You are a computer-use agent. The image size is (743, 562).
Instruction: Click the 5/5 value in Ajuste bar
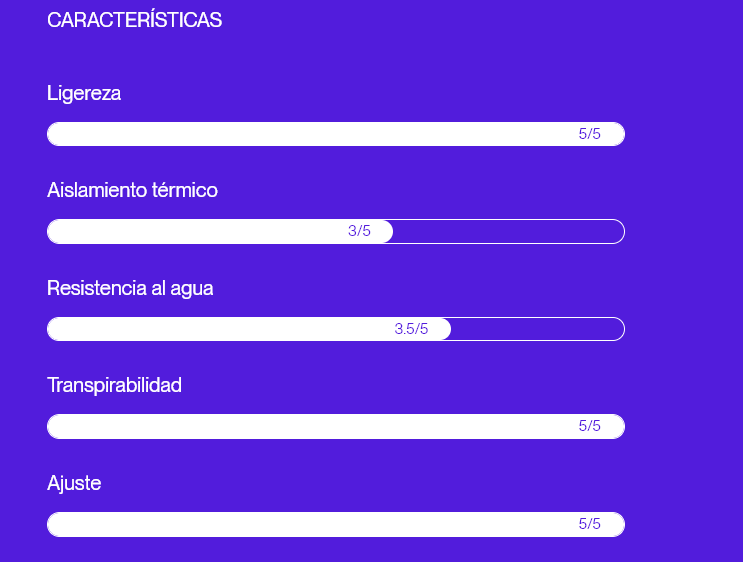(x=590, y=524)
